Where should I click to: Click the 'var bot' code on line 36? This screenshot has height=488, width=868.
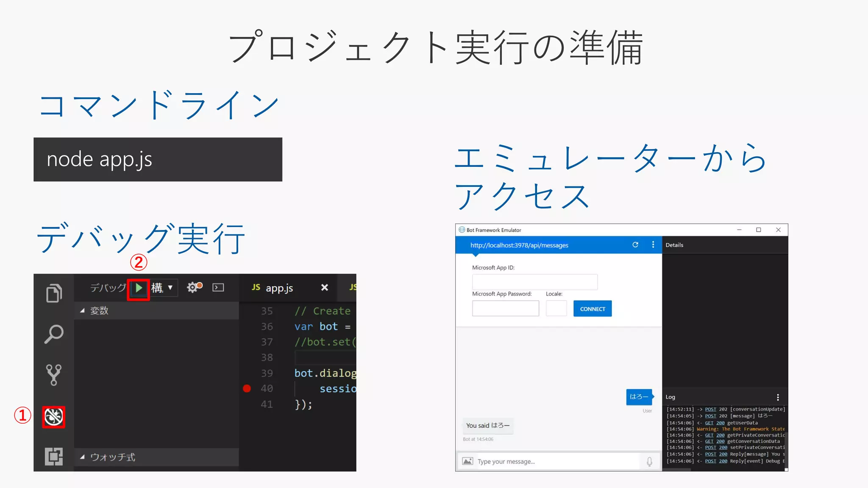pyautogui.click(x=316, y=327)
